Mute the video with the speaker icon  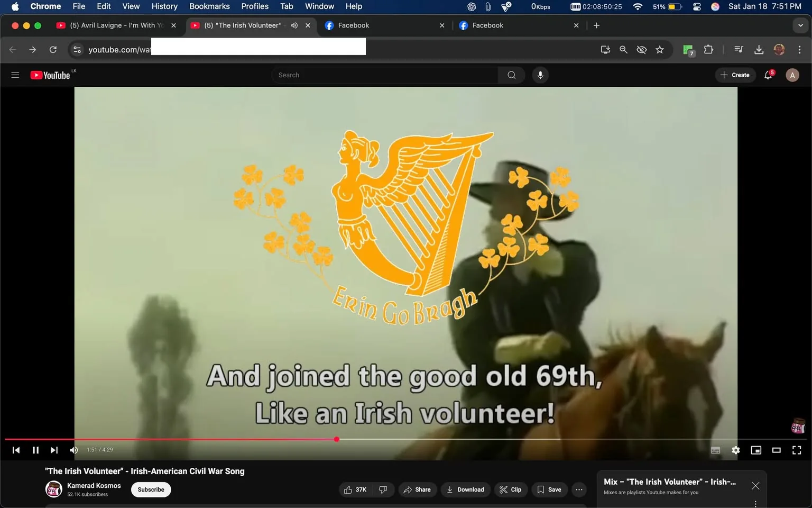(x=73, y=450)
